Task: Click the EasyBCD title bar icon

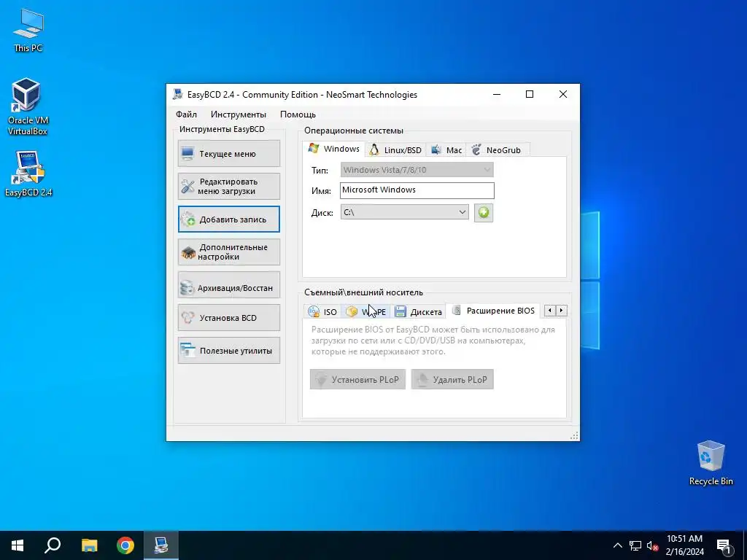Action: (x=178, y=94)
